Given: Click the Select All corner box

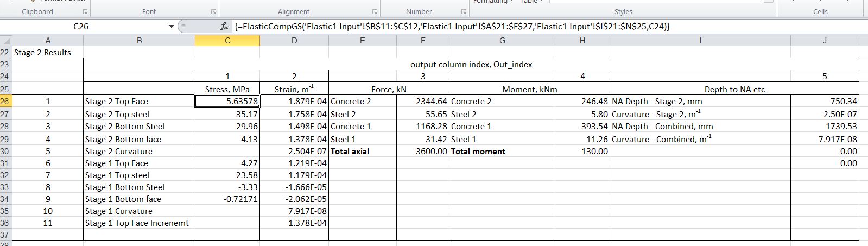Looking at the screenshot, I should click(x=5, y=41).
